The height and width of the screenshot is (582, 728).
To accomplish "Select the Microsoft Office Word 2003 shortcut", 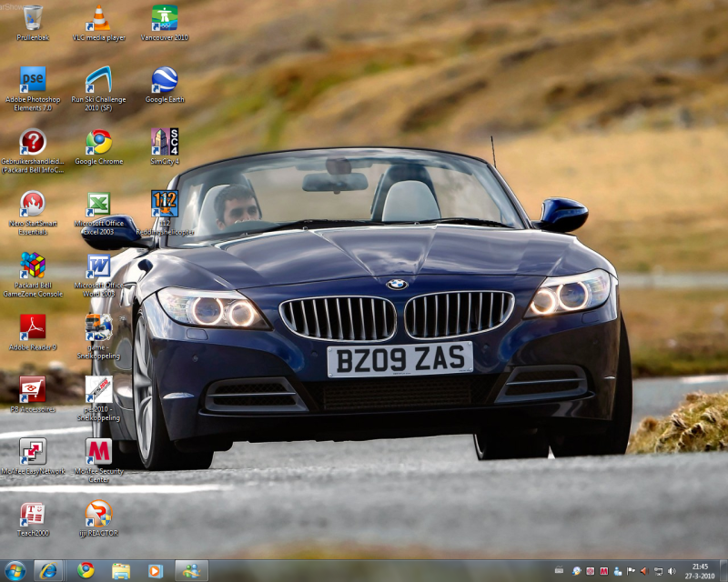I will (x=99, y=275).
